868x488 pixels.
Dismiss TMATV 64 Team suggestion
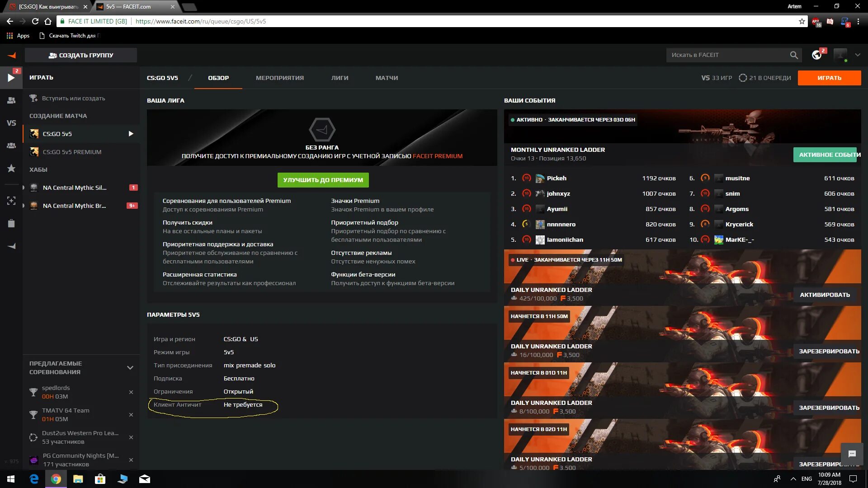pos(131,414)
